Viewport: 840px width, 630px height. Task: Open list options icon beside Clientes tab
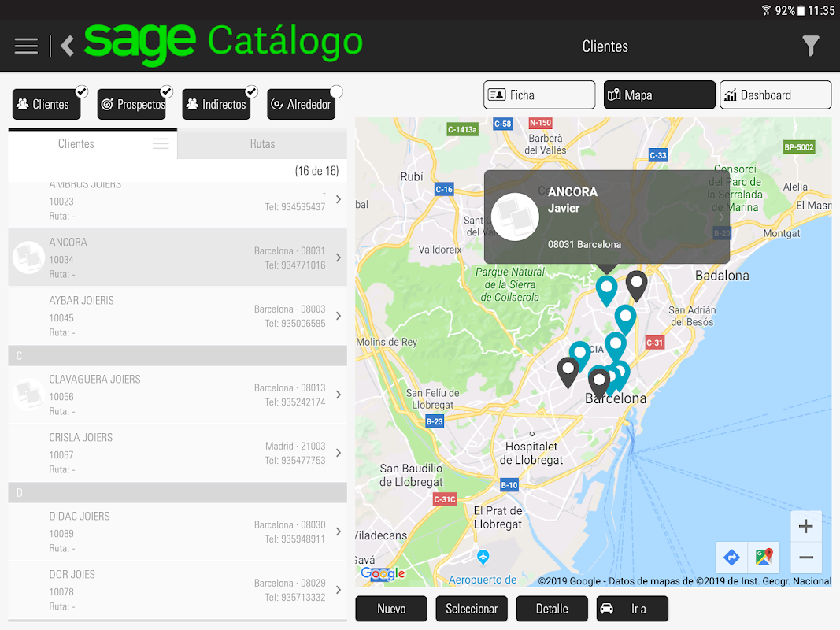[x=161, y=143]
